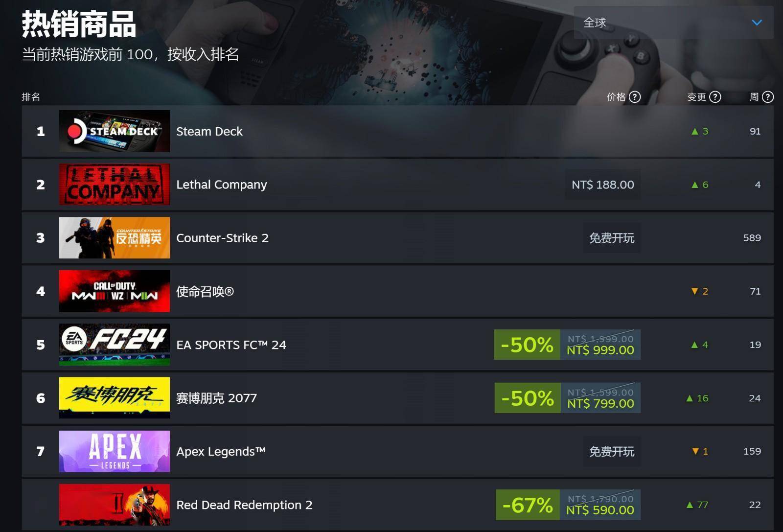Image resolution: width=783 pixels, height=532 pixels.
Task: Click the weeks column help icon
Action: click(768, 97)
